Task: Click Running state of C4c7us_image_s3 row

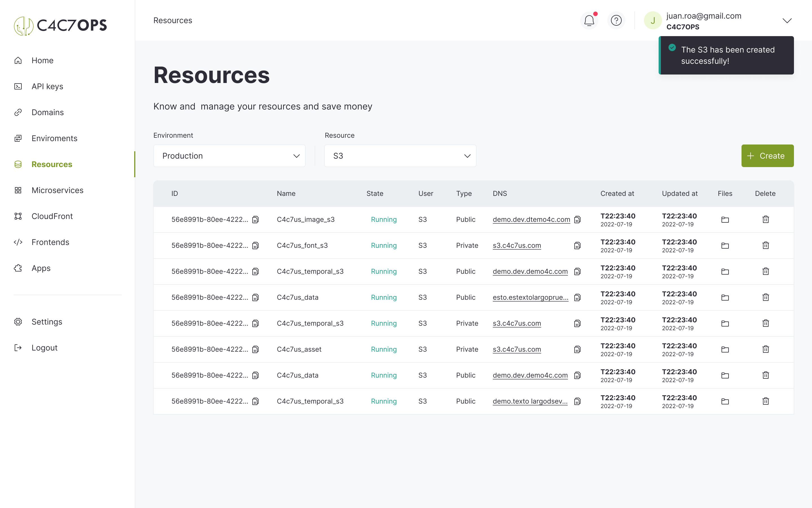Action: pyautogui.click(x=383, y=219)
